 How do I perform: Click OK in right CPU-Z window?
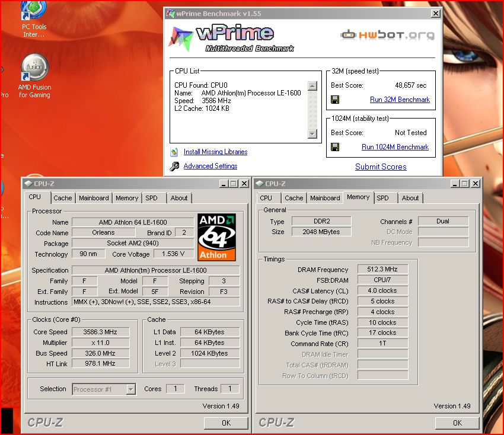[457, 423]
